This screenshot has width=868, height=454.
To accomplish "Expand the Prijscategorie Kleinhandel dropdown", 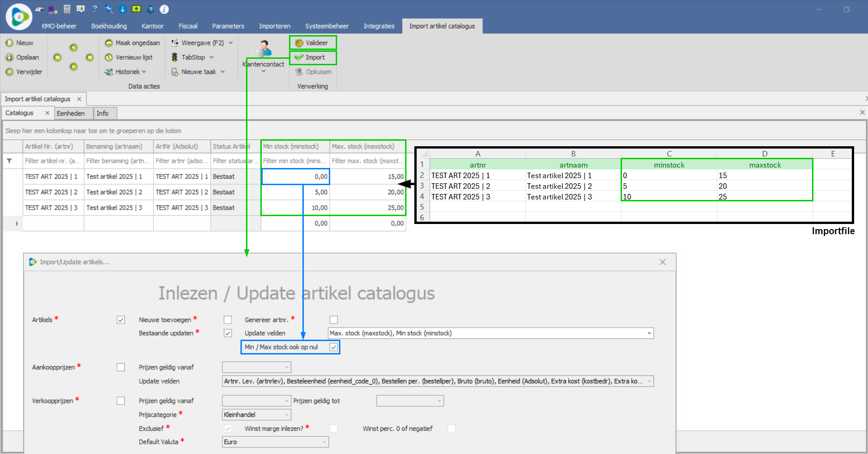I will click(x=287, y=415).
